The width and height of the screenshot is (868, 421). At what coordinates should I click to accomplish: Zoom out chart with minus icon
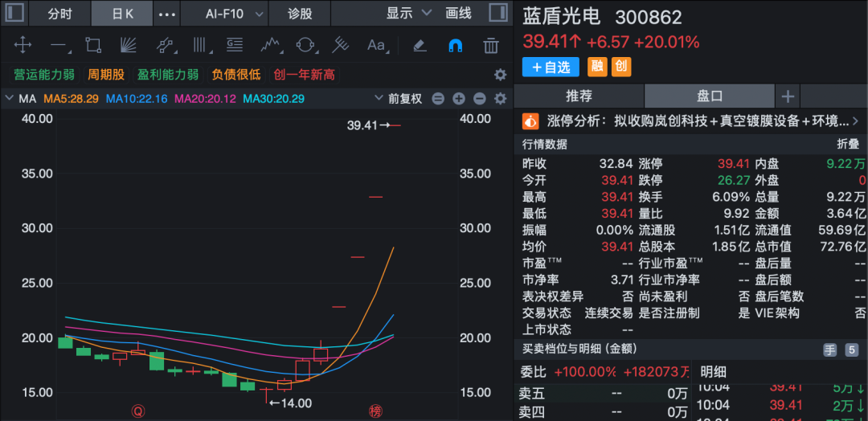point(480,99)
